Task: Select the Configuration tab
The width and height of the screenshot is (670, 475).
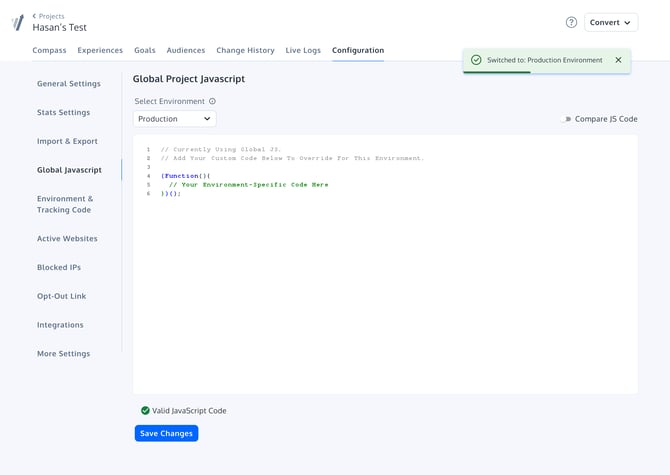Action: pos(358,50)
